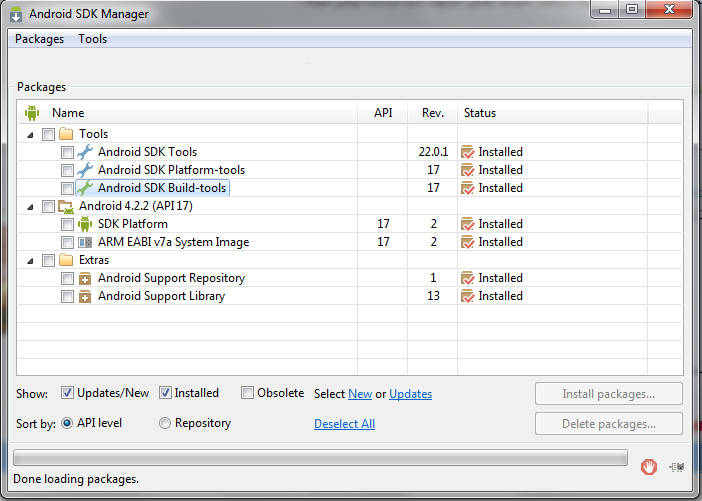Check the Android SDK Platform-tools checkbox

pos(67,170)
